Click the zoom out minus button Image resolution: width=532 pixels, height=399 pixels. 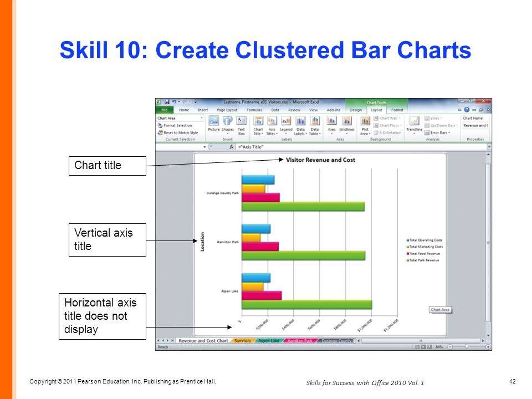450,347
